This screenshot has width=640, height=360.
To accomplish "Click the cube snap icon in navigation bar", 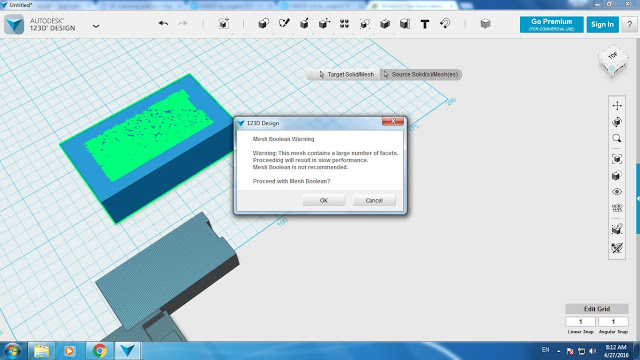I will (617, 229).
